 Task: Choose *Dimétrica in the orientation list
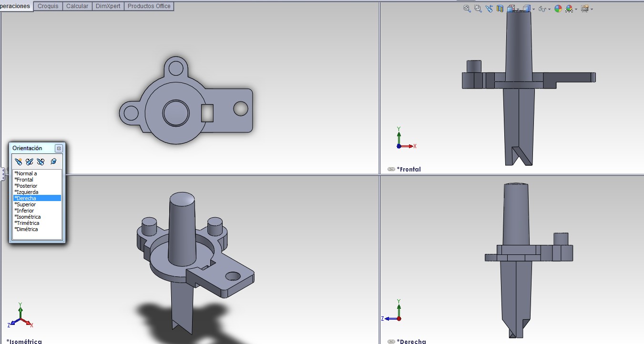tap(37, 229)
